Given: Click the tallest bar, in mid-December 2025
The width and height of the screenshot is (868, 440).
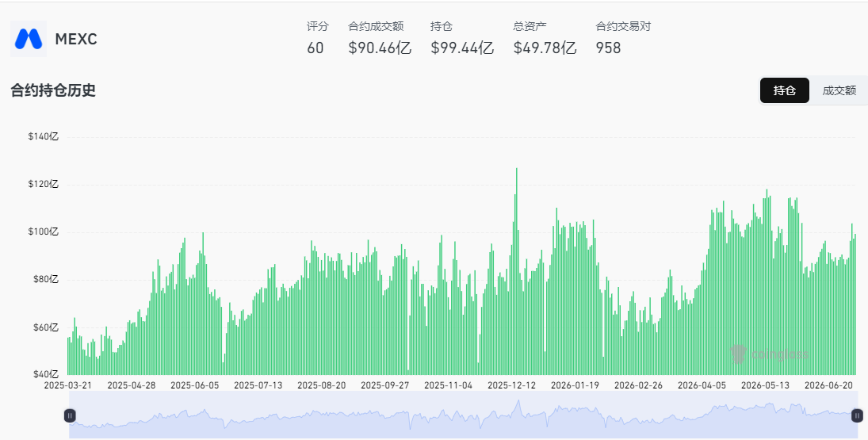Looking at the screenshot, I should coord(517,271).
